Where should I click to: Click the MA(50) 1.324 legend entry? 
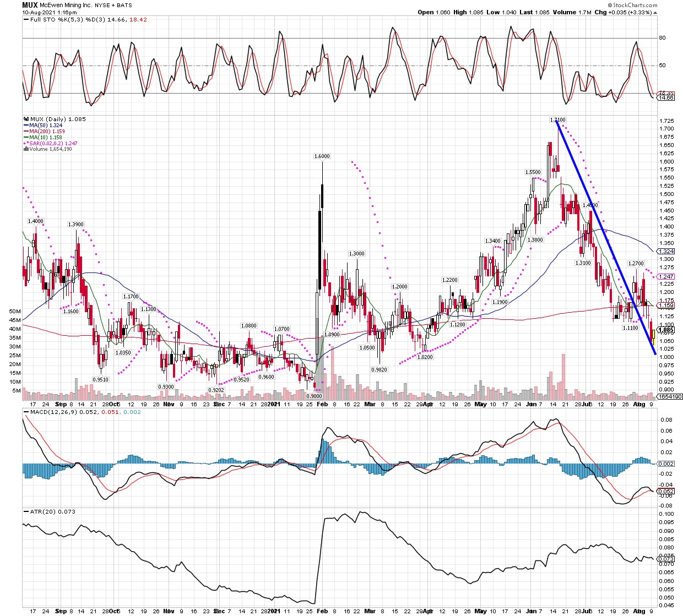46,126
